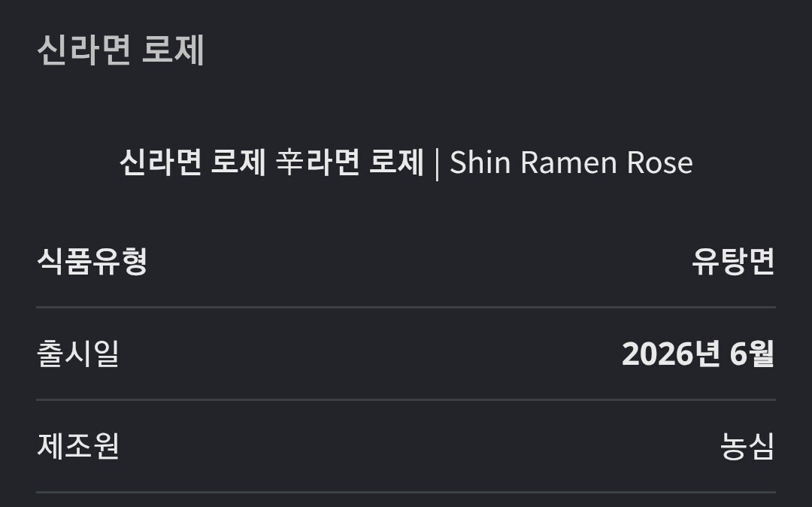Click the English name Shin Ramen Rose
Image resolution: width=812 pixels, height=507 pixels.
coord(571,162)
